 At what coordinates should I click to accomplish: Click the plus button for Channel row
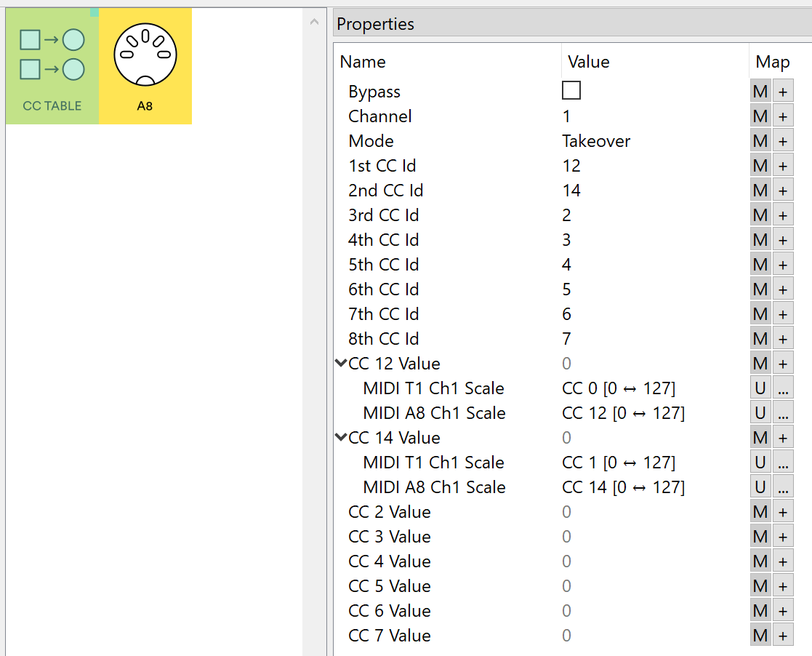(x=783, y=116)
